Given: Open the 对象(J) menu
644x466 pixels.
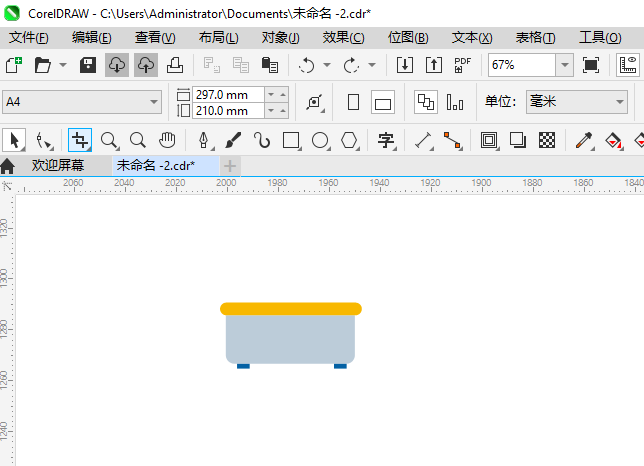Looking at the screenshot, I should [x=281, y=38].
